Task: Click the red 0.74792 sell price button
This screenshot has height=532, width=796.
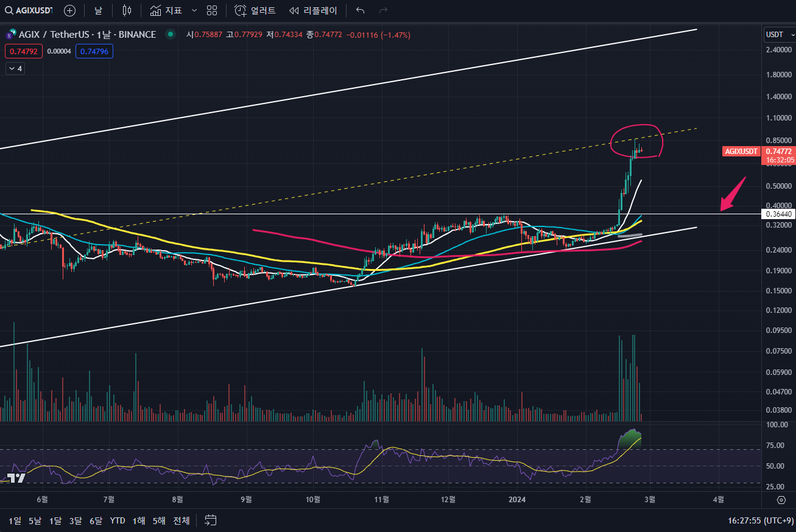Action: 24,52
